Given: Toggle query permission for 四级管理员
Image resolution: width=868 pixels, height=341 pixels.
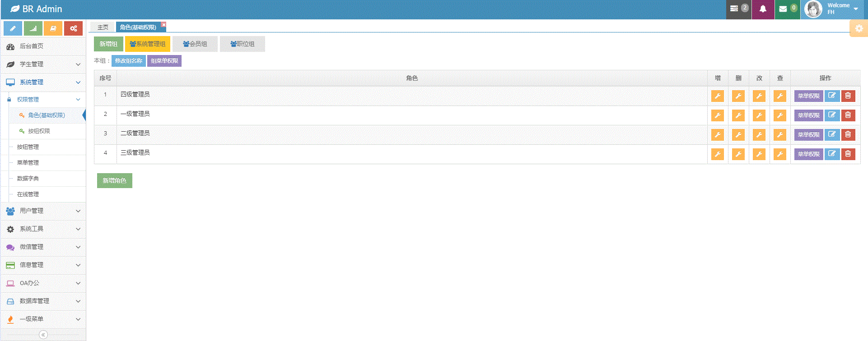Looking at the screenshot, I should click(780, 96).
